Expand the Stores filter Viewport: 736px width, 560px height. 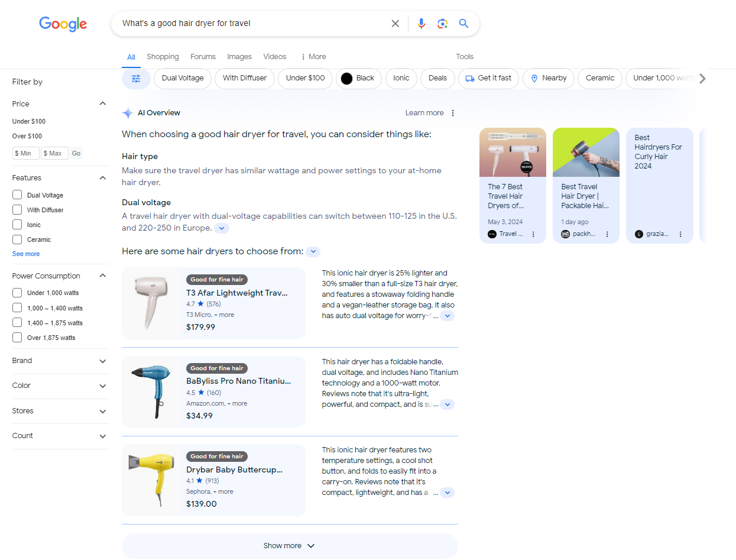pyautogui.click(x=102, y=411)
